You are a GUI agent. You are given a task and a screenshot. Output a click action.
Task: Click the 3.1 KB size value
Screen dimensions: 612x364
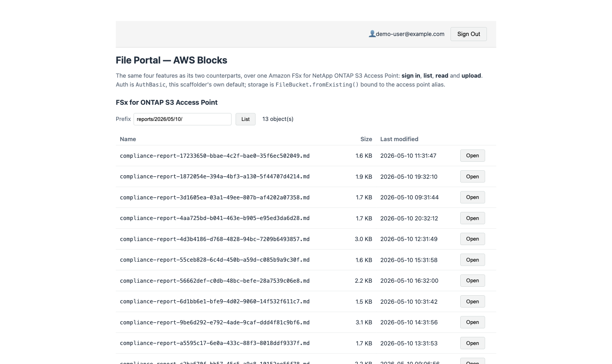click(x=363, y=322)
